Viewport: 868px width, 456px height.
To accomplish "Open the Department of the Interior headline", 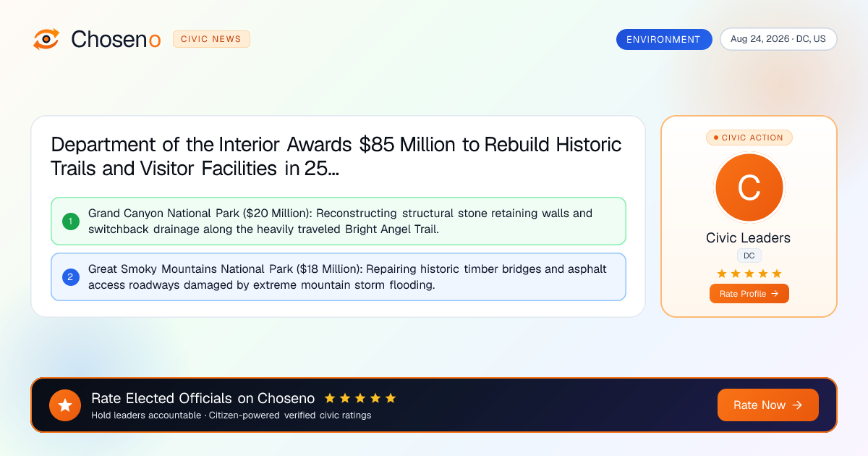I will [336, 156].
